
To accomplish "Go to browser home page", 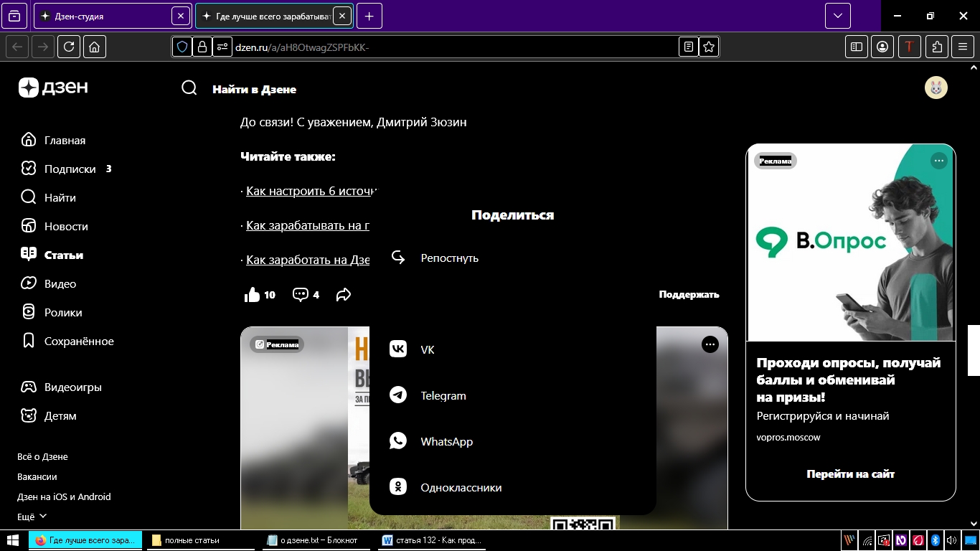I will pyautogui.click(x=95, y=47).
